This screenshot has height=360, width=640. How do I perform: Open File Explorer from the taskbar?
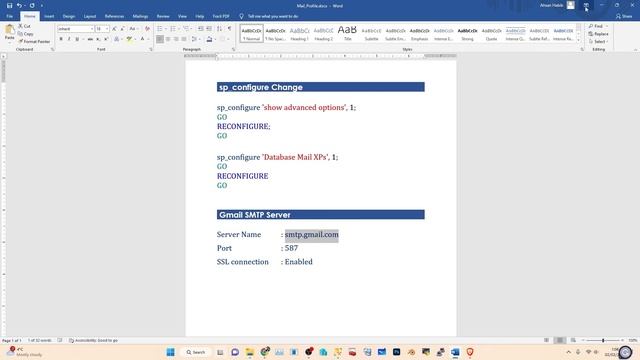pyautogui.click(x=249, y=352)
